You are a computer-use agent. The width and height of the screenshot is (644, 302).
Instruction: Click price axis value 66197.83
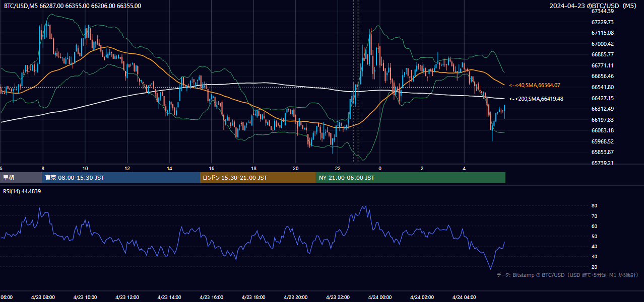click(x=603, y=120)
